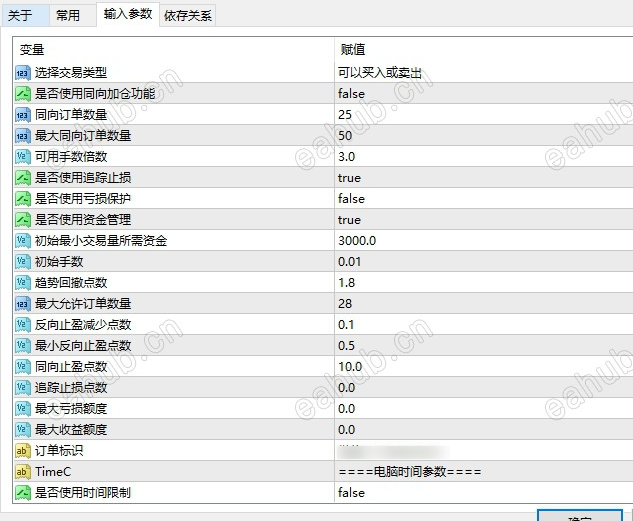Click the double icon beside 初始最小交易量所需资金
This screenshot has width=633, height=521.
click(x=23, y=241)
